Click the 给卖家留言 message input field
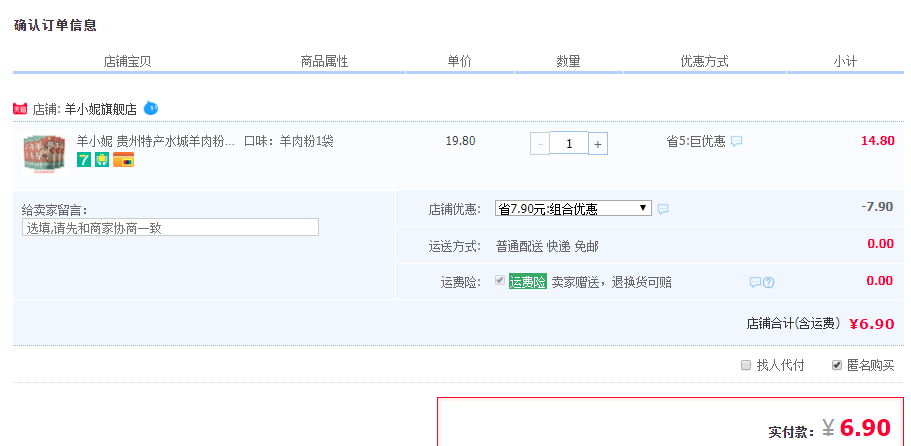 pos(170,227)
